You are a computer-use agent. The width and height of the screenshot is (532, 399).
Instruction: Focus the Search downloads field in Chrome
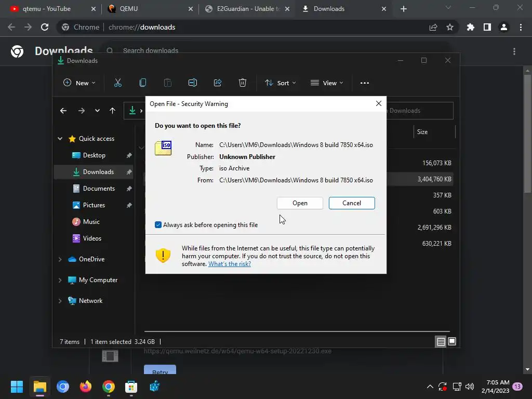tap(276, 50)
